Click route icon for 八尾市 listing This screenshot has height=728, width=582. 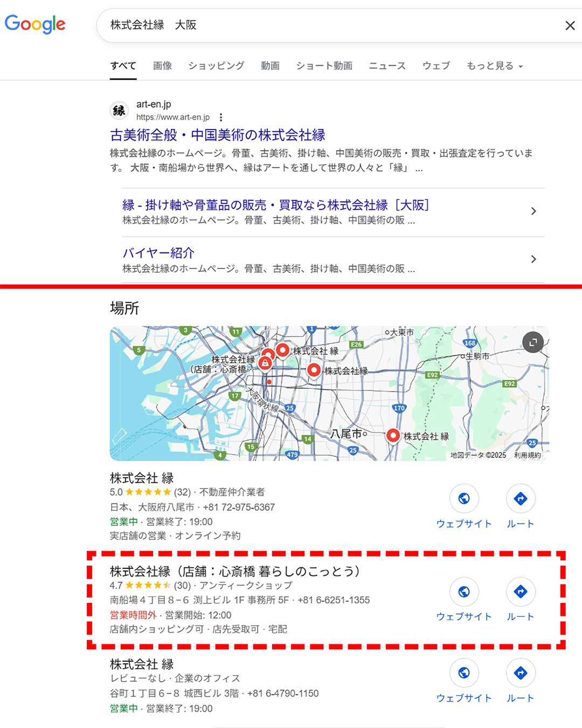tap(521, 498)
